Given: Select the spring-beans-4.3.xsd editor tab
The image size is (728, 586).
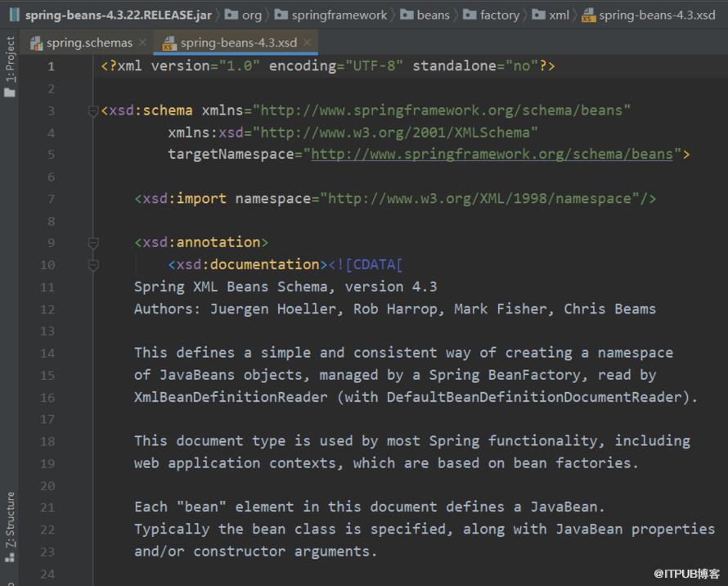Looking at the screenshot, I should 237,43.
